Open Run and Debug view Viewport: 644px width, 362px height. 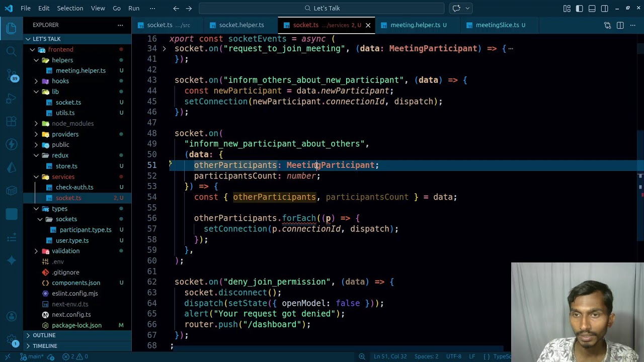(11, 99)
